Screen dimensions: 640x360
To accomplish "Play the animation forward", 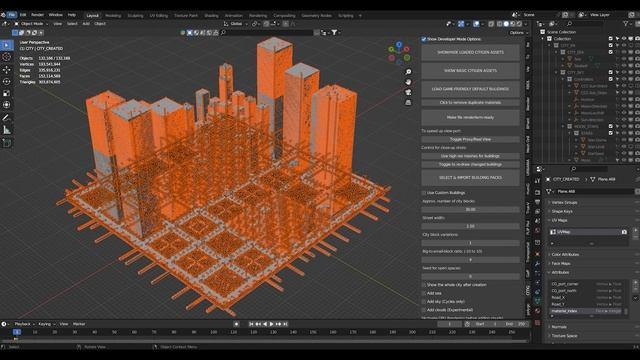I will (271, 324).
